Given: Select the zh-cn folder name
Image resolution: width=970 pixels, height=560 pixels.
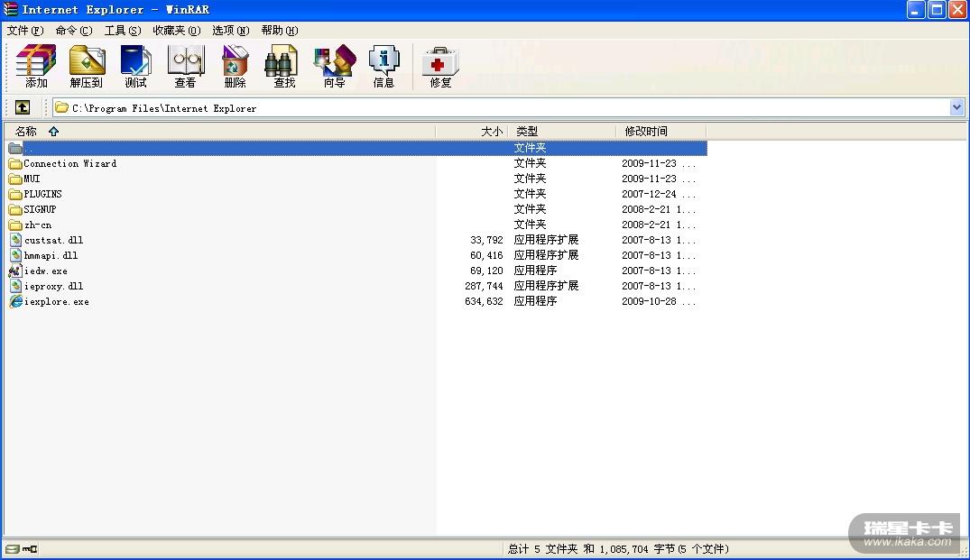Looking at the screenshot, I should coord(38,225).
